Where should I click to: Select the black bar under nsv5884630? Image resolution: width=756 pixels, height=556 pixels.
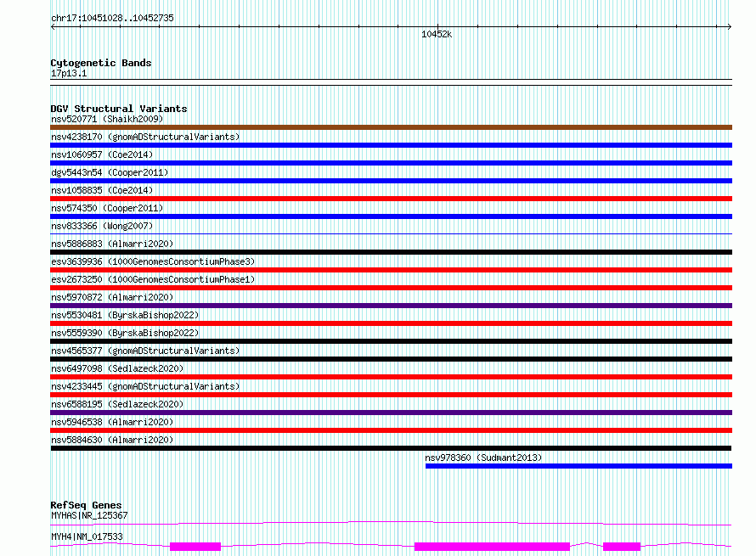pyautogui.click(x=391, y=448)
